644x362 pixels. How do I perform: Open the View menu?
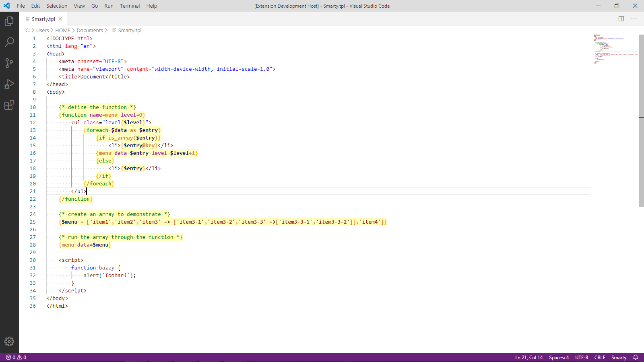79,6
